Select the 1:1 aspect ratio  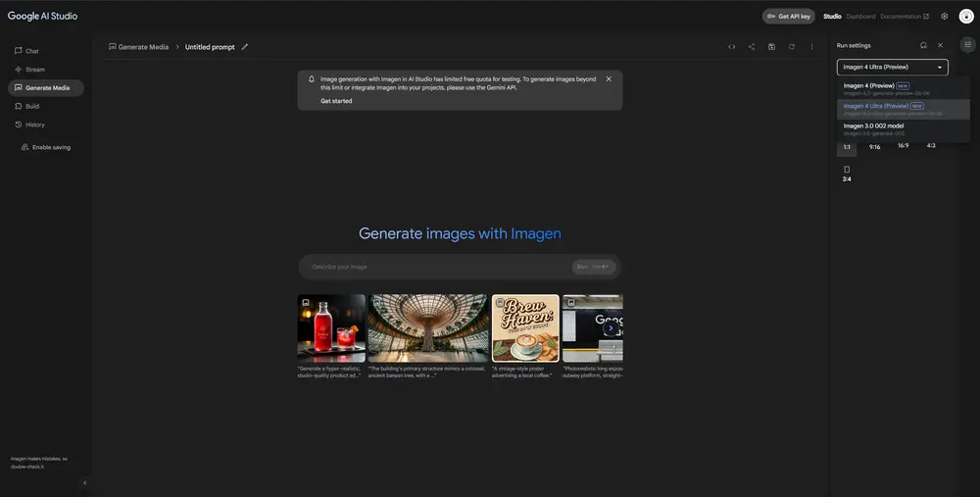coord(847,147)
